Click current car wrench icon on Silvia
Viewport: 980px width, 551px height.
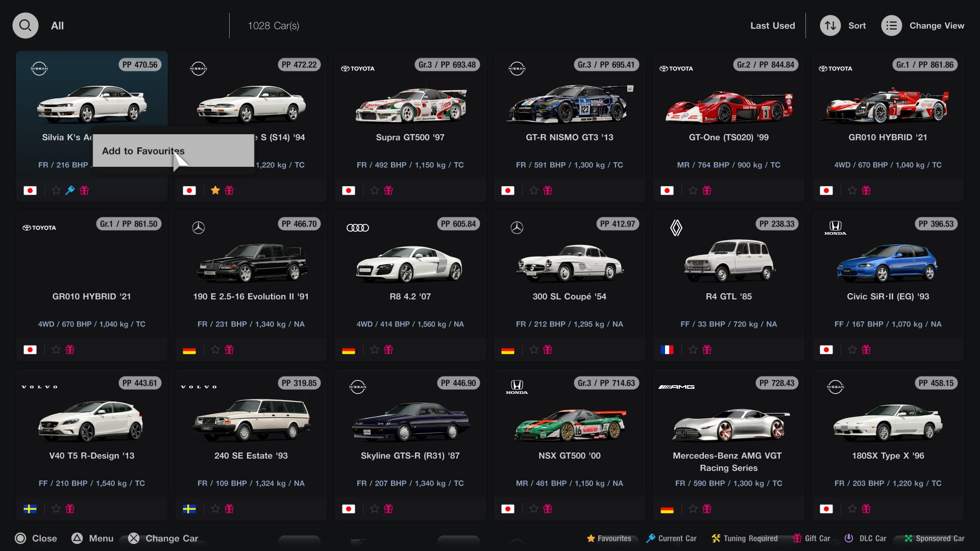point(70,190)
